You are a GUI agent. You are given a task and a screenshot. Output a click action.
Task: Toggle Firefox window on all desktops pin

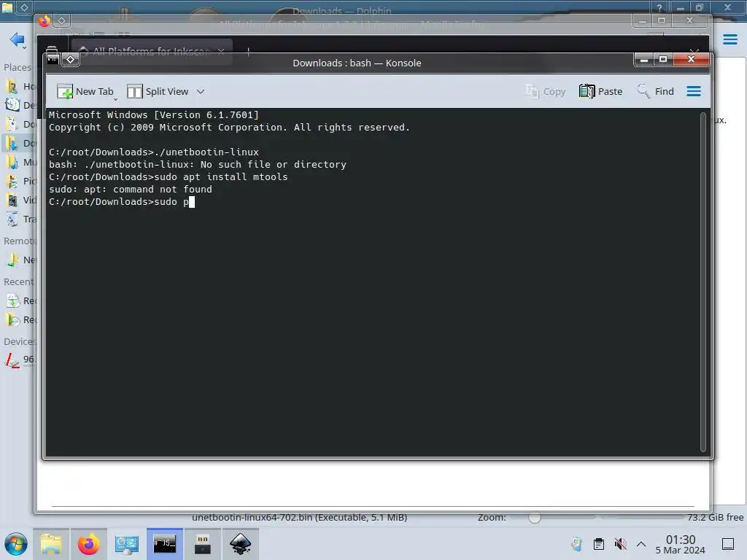(x=62, y=21)
